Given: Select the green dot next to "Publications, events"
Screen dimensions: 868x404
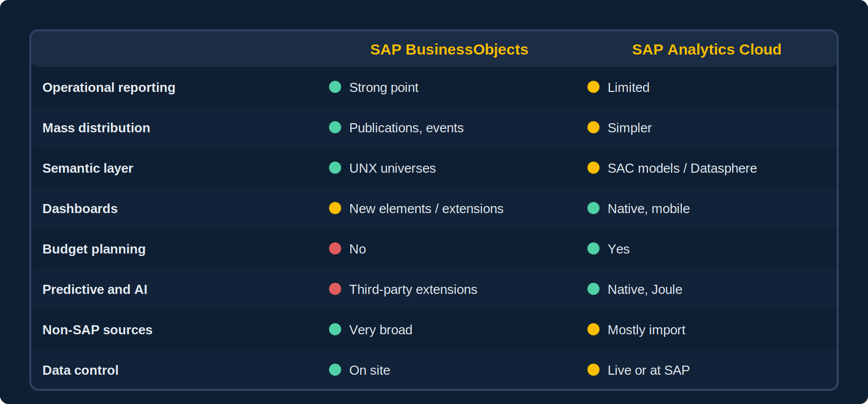Looking at the screenshot, I should tap(335, 127).
